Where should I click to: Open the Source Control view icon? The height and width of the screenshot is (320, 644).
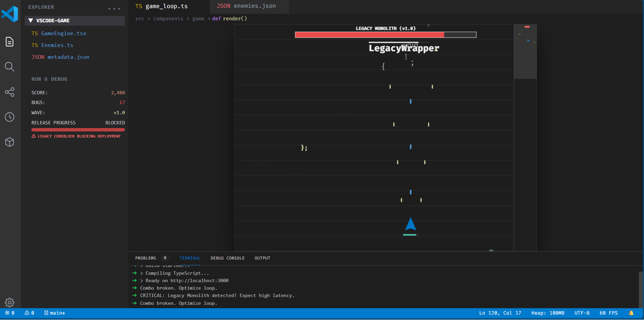tap(9, 92)
